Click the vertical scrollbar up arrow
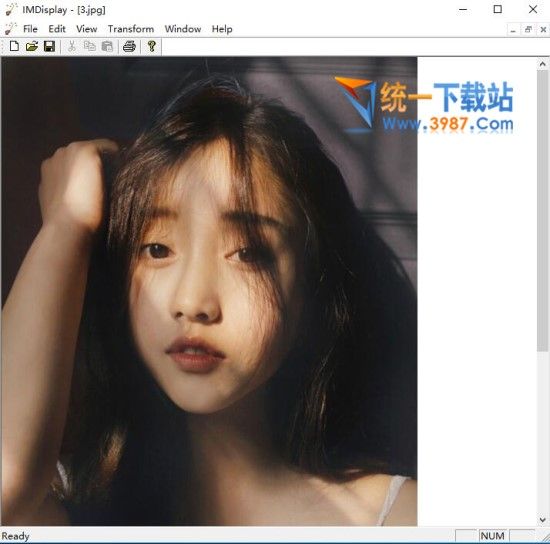This screenshot has height=544, width=550. 542,64
